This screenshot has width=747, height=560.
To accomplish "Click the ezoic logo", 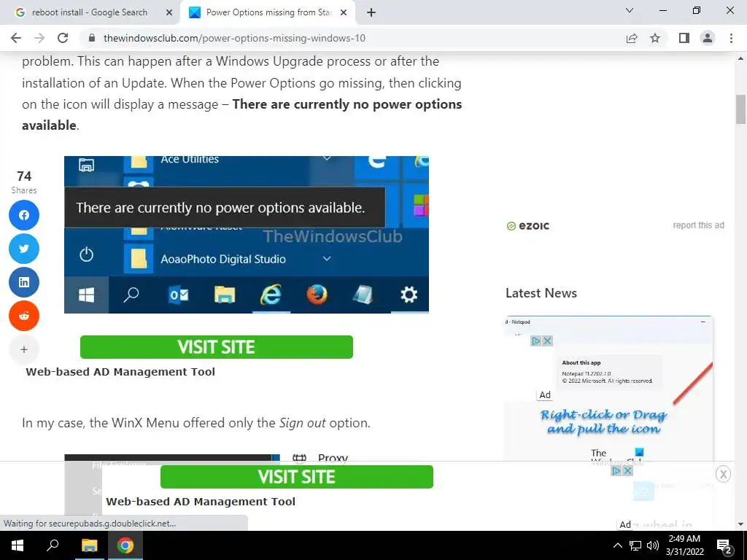I will click(528, 226).
